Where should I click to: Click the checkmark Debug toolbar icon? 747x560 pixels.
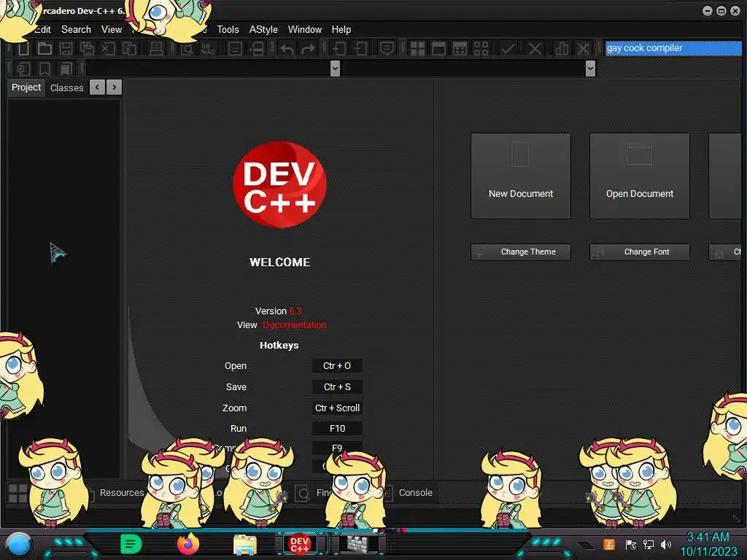[508, 48]
